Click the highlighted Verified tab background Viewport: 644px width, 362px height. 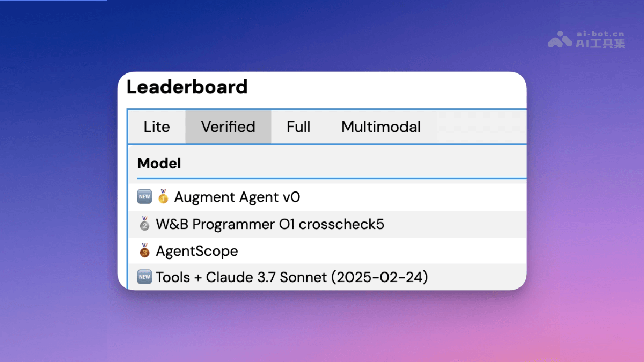(228, 127)
